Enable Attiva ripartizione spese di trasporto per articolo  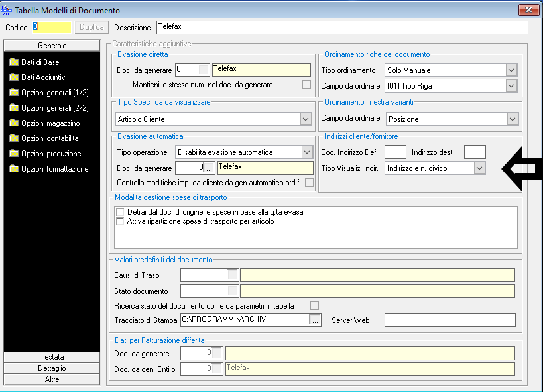(x=120, y=221)
